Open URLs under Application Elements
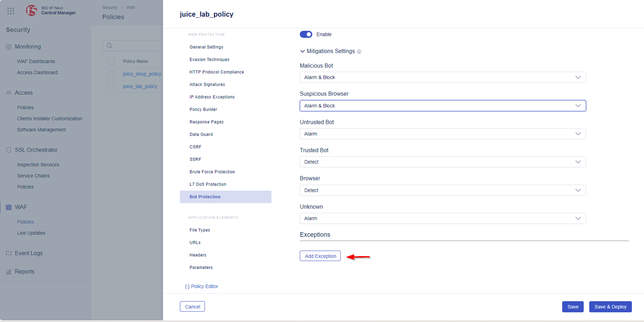644x322 pixels. pyautogui.click(x=195, y=242)
